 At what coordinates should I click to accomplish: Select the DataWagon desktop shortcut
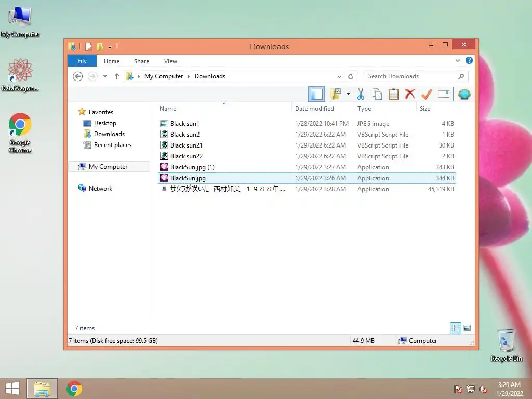20,75
